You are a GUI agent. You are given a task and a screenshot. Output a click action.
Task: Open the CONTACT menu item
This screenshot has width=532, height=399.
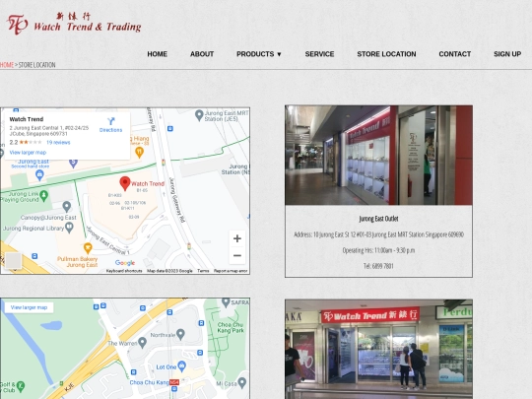click(x=454, y=54)
